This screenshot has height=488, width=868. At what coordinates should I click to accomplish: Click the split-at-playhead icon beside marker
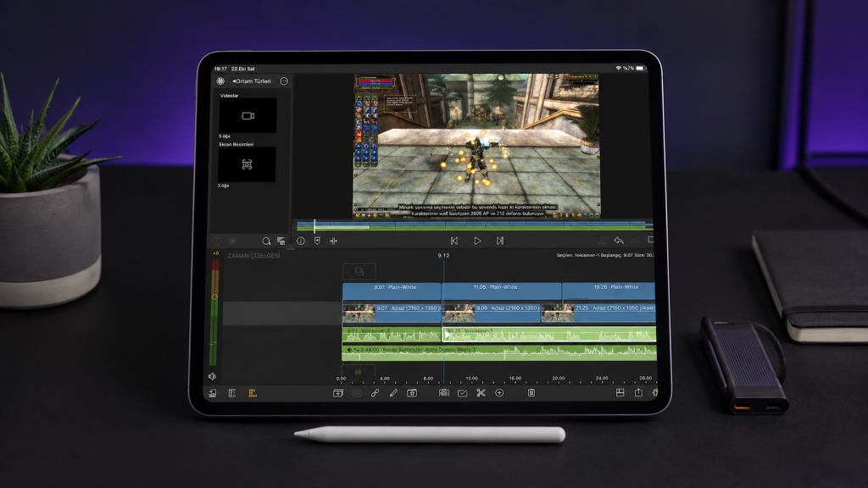click(x=333, y=241)
